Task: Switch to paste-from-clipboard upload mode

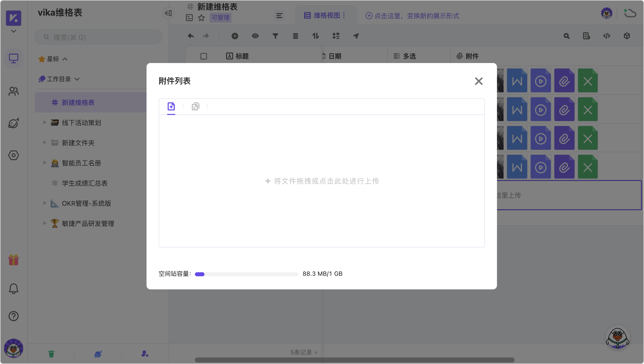Action: coord(195,106)
